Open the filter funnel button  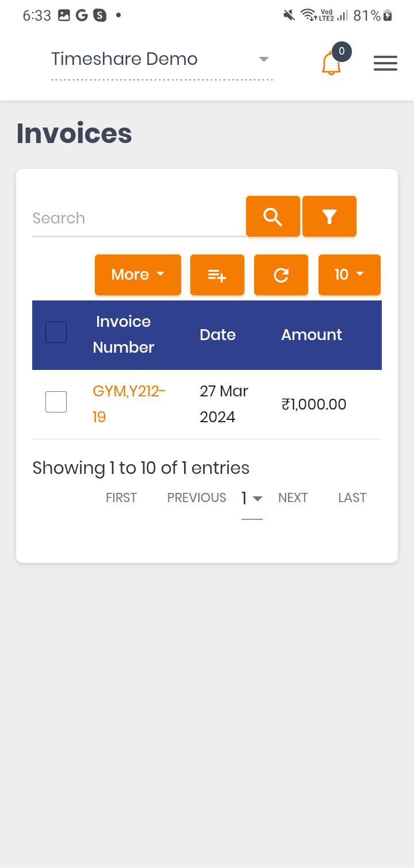[329, 217]
